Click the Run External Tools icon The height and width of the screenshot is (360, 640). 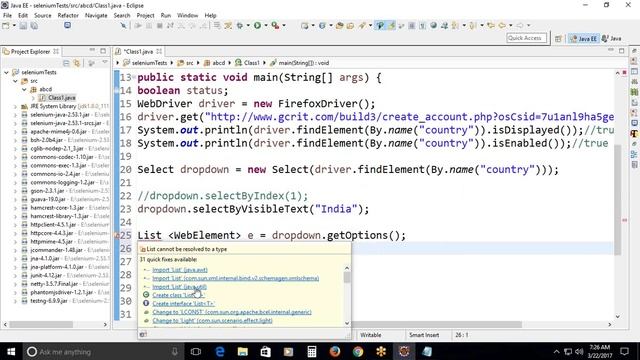point(276,26)
